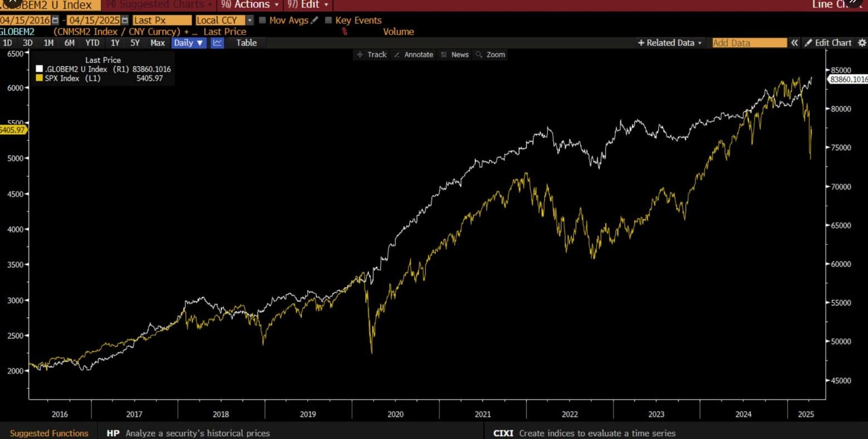Open the News overlay tool

pyautogui.click(x=454, y=55)
